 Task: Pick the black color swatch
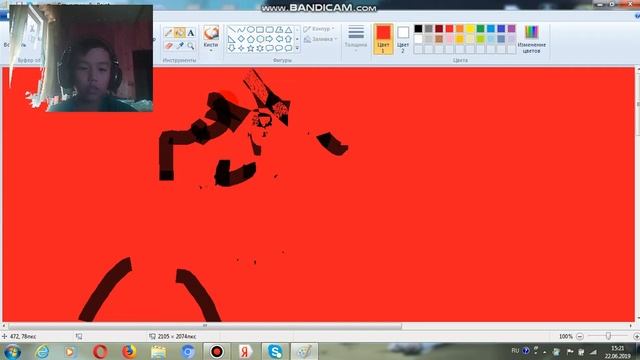[418, 29]
